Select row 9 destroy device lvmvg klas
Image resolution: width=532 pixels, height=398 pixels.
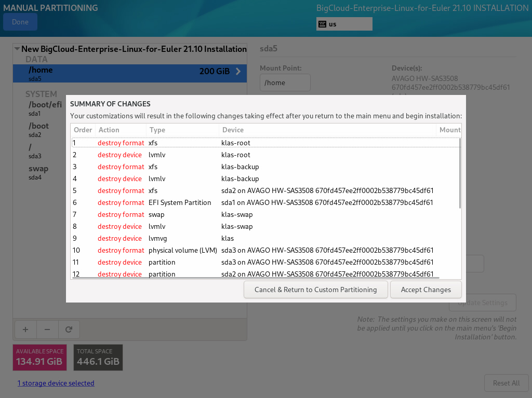265,238
